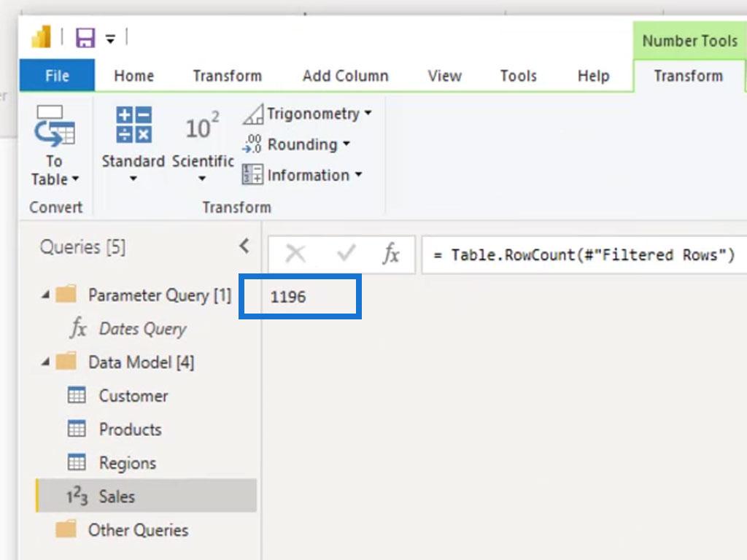Collapse the Parameter Query folder

45,295
